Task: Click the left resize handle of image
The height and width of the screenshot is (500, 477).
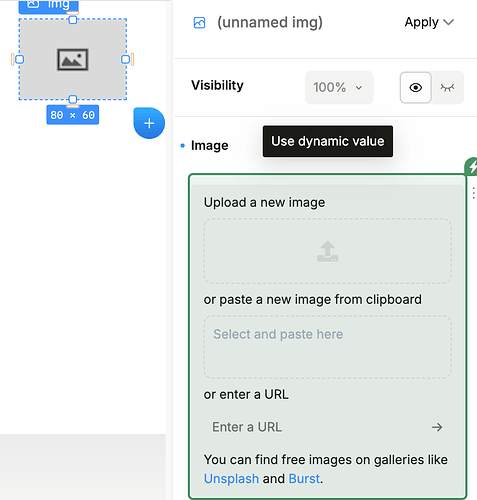Action: 19,59
